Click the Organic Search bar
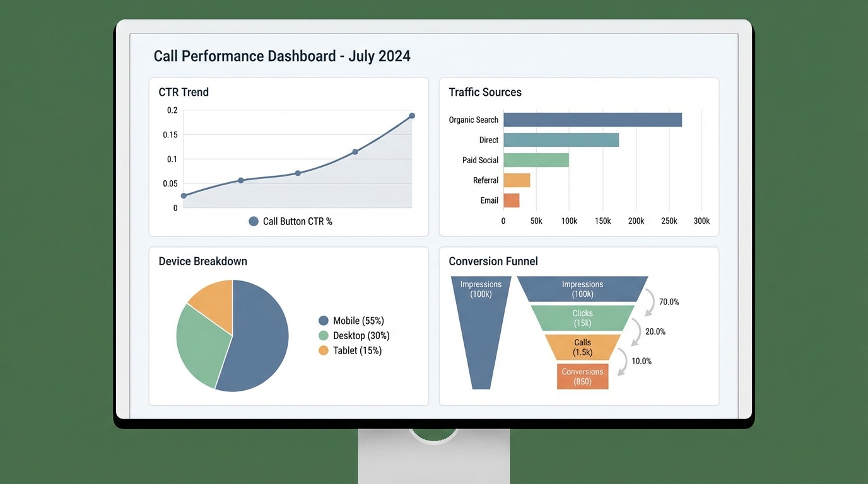Image resolution: width=868 pixels, height=484 pixels. click(x=592, y=119)
